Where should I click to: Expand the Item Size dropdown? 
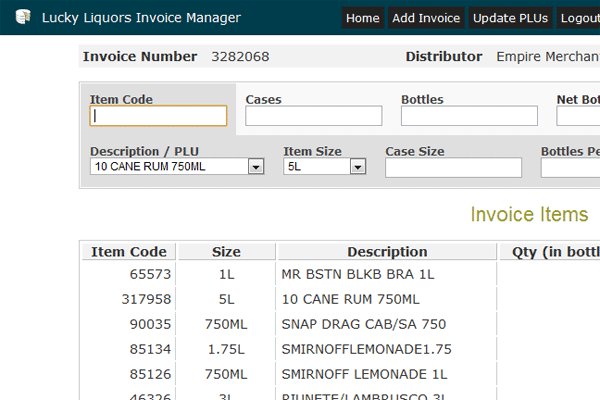tap(324, 167)
